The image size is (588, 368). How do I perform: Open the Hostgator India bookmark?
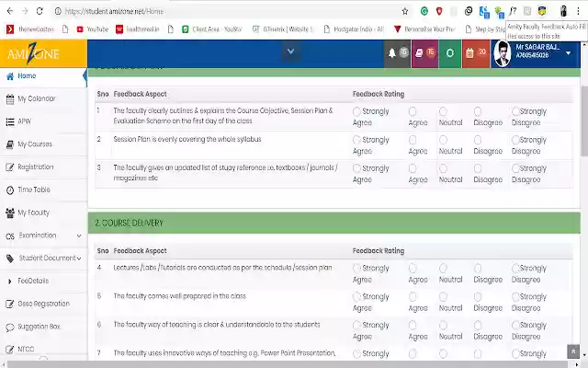click(x=353, y=29)
